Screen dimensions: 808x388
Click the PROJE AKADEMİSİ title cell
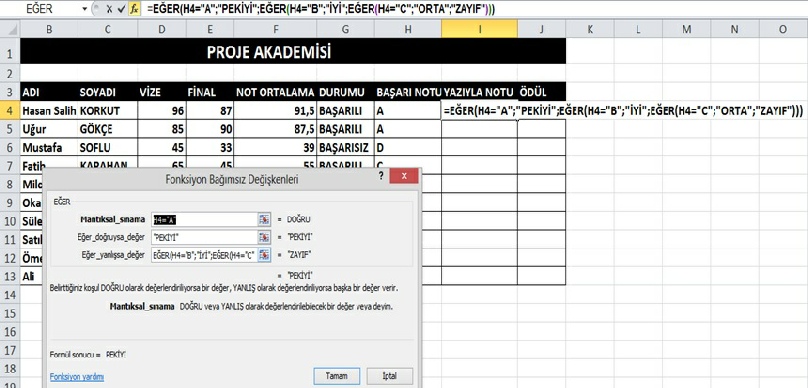click(x=293, y=52)
